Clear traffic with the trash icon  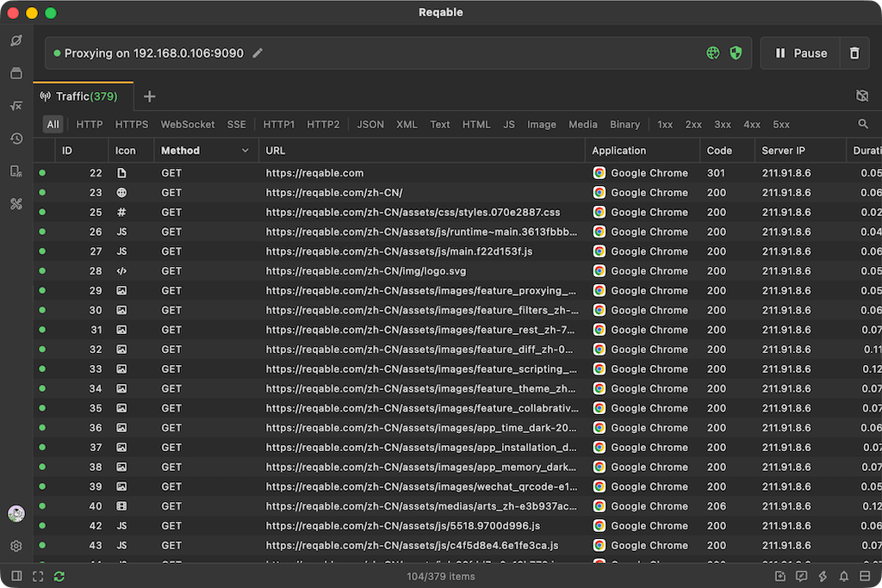tap(854, 53)
